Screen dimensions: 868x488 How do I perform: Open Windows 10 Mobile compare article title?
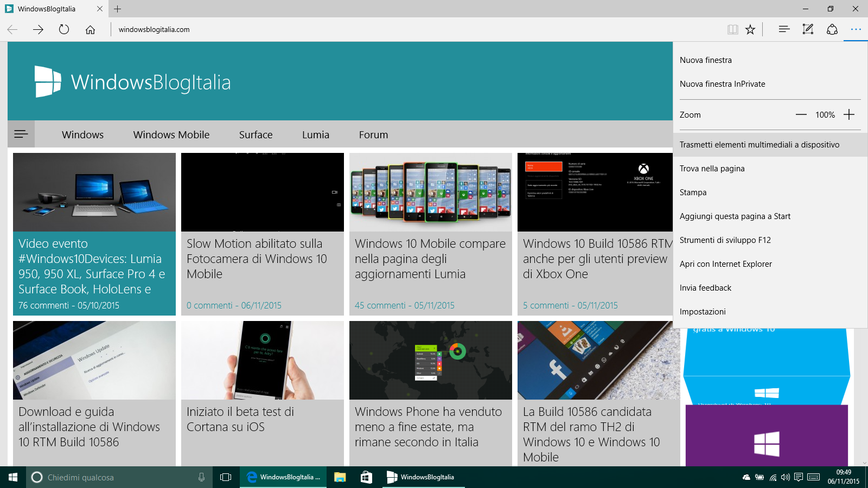pos(430,259)
